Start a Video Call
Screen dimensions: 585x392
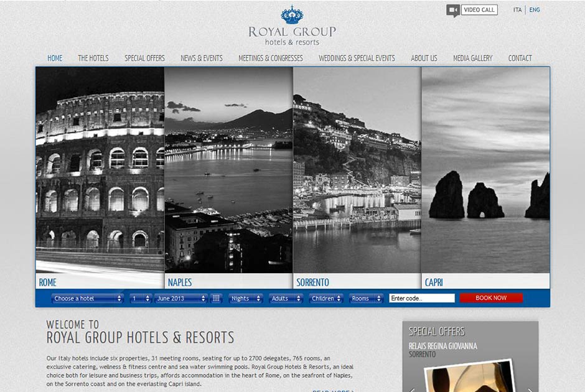(x=479, y=10)
